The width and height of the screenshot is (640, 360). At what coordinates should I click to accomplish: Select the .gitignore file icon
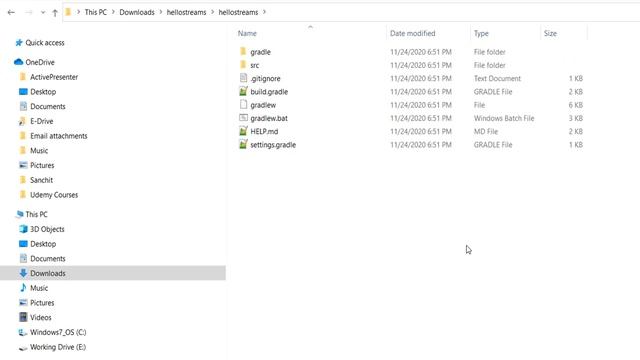point(243,78)
